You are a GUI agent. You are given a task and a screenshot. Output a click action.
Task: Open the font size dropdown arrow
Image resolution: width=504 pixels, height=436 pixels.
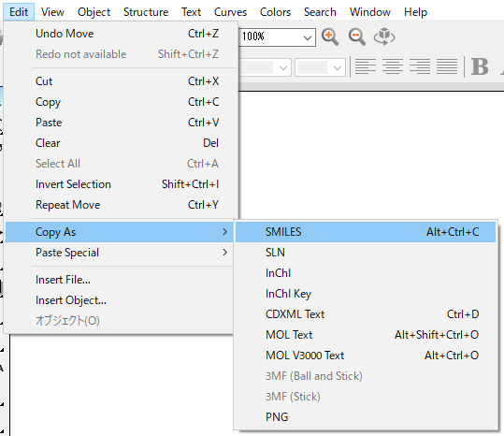click(338, 68)
